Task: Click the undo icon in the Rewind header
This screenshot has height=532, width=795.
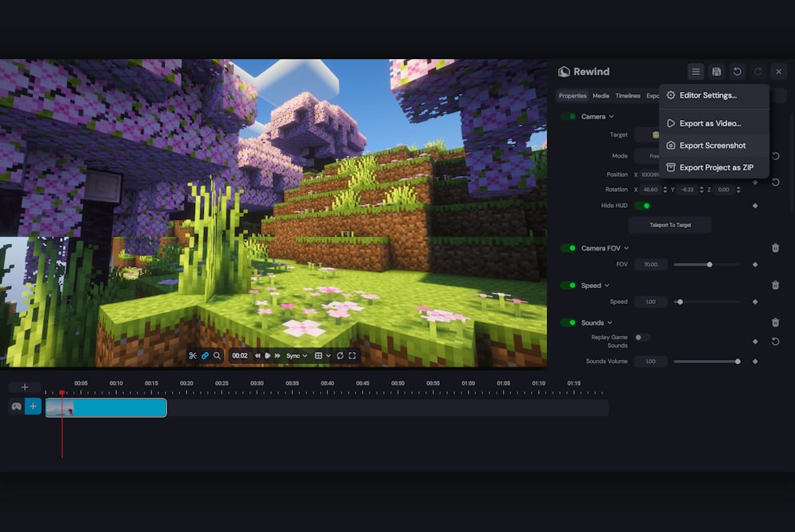Action: coord(737,71)
